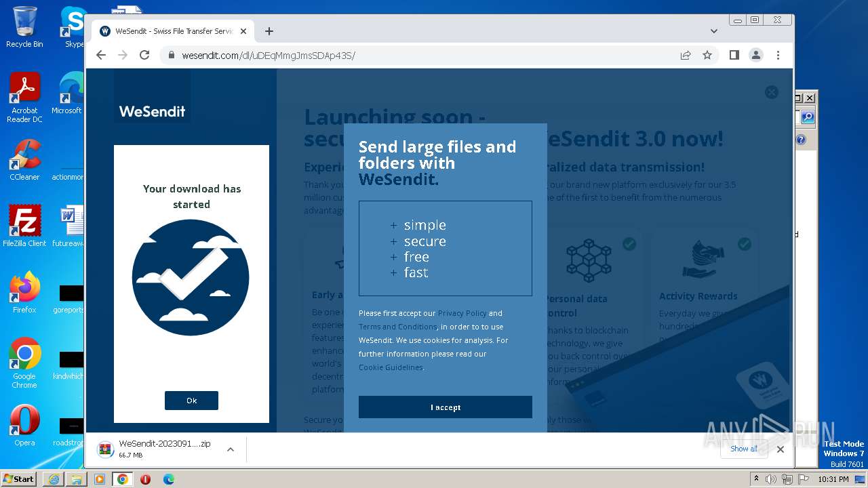Open Internet Explorer from taskbar
Image resolution: width=868 pixels, height=488 pixels.
(x=54, y=479)
